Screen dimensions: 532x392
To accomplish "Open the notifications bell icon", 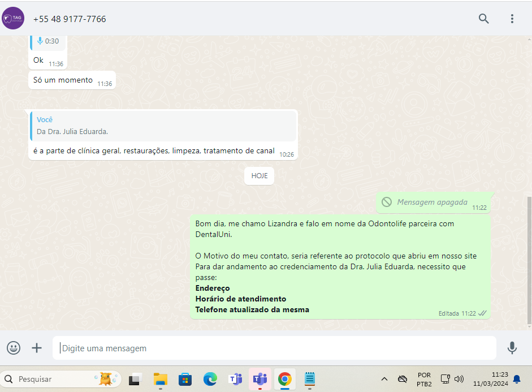I will click(517, 379).
